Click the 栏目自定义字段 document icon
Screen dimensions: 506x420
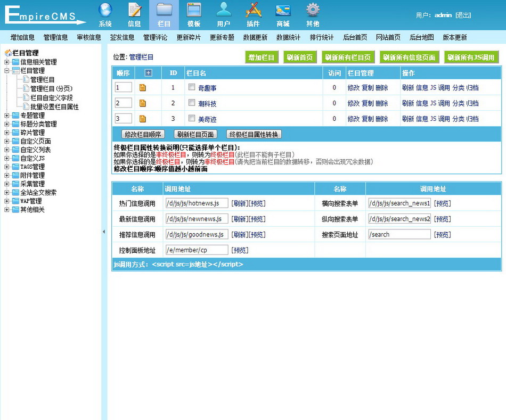tap(27, 97)
